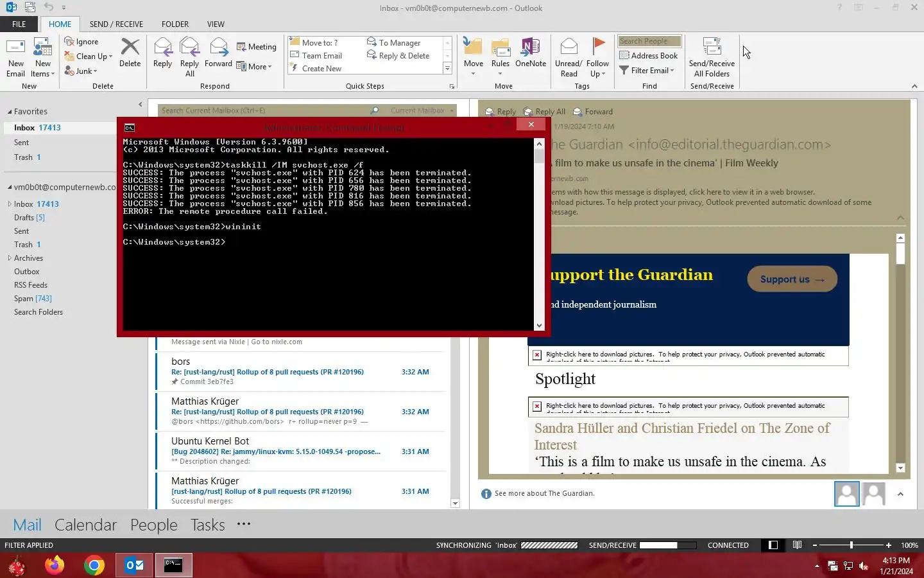Open the FILE tab
Image resolution: width=924 pixels, height=578 pixels.
tap(19, 24)
